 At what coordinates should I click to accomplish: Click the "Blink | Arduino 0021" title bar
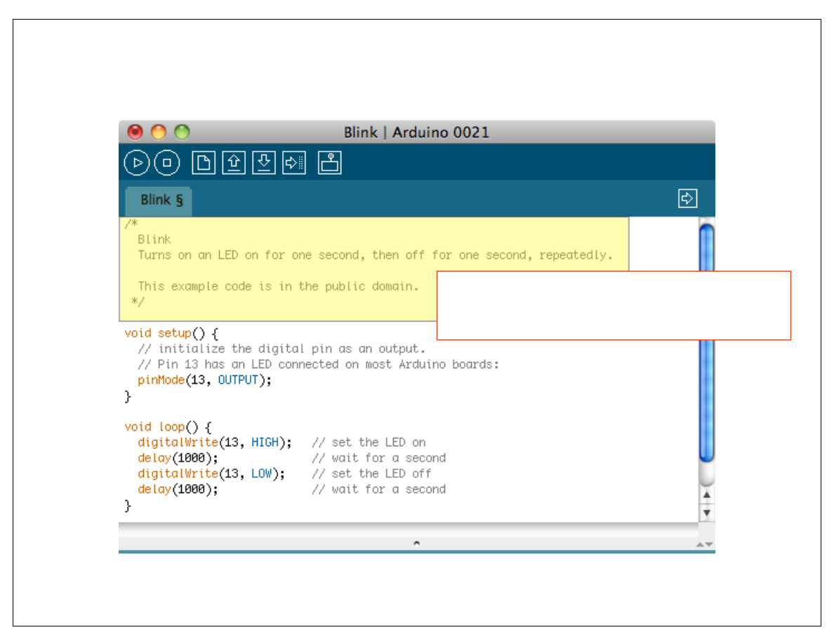(416, 132)
